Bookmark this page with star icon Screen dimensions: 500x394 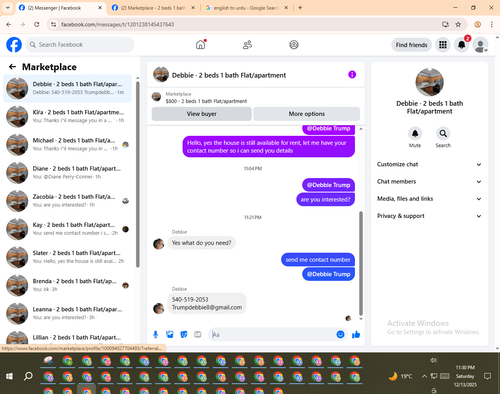pos(458,24)
